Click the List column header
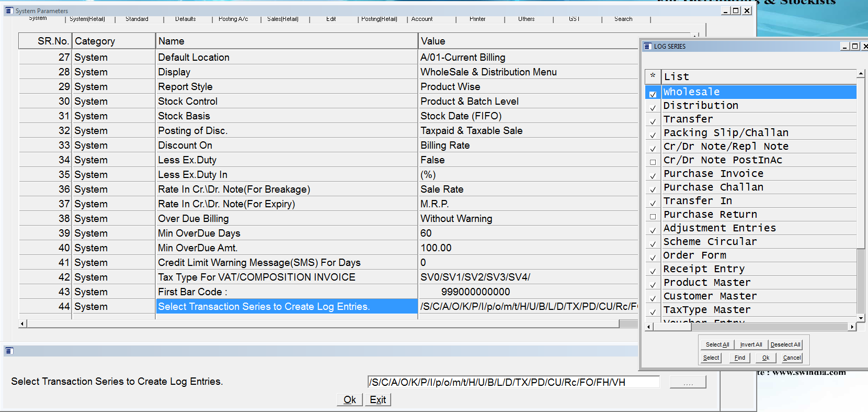Viewport: 868px width, 412px height. [x=759, y=76]
